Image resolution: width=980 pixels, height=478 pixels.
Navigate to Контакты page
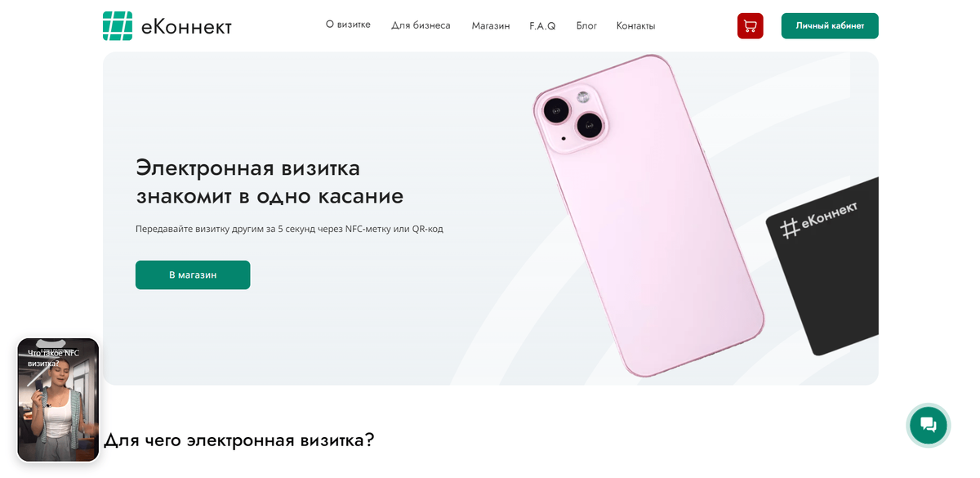(635, 25)
